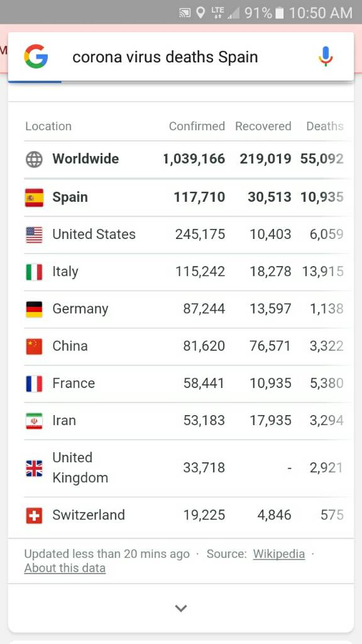The image size is (362, 644).
Task: Expand the table with down chevron
Action: point(181,608)
